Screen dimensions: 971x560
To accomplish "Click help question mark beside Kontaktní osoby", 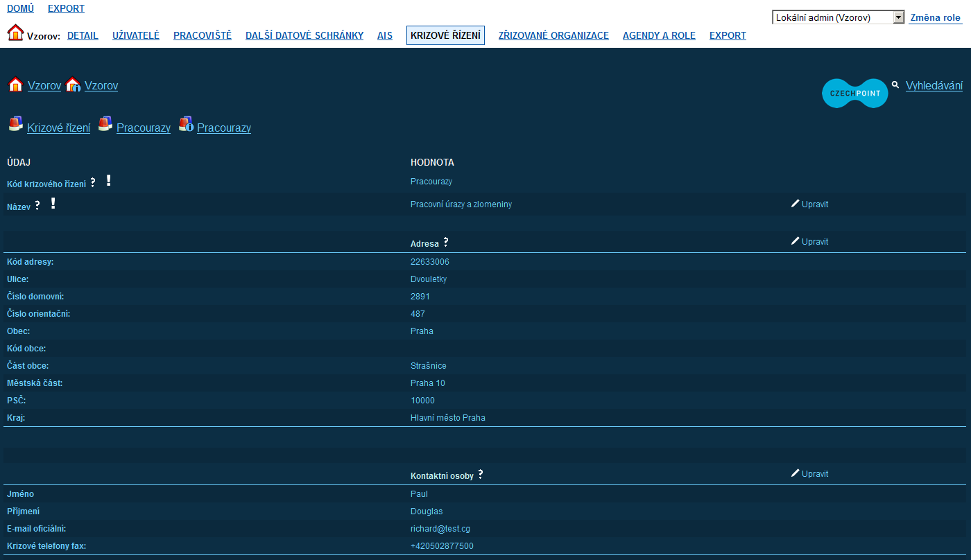I will pyautogui.click(x=481, y=475).
